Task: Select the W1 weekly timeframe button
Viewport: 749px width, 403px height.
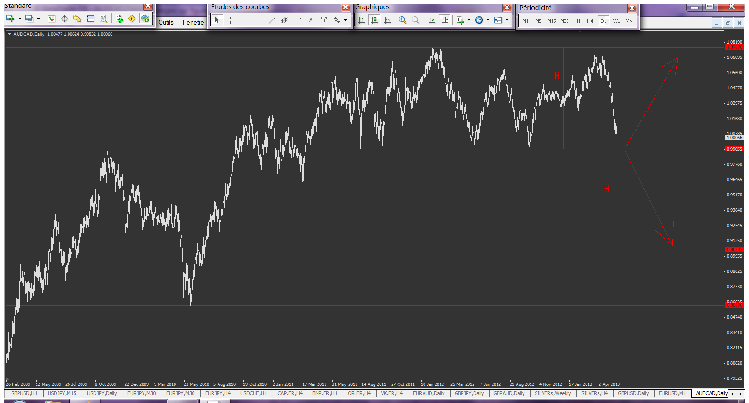Action: [616, 21]
